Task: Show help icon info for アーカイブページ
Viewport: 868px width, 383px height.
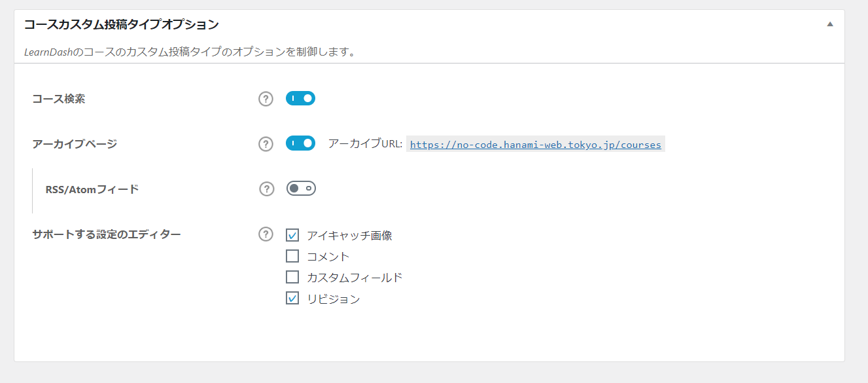Action: point(266,144)
